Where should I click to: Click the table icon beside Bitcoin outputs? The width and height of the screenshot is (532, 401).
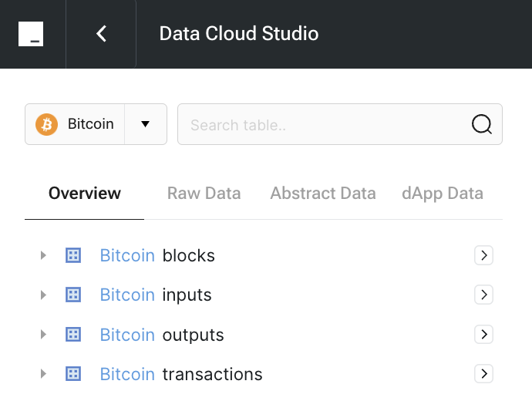click(73, 334)
